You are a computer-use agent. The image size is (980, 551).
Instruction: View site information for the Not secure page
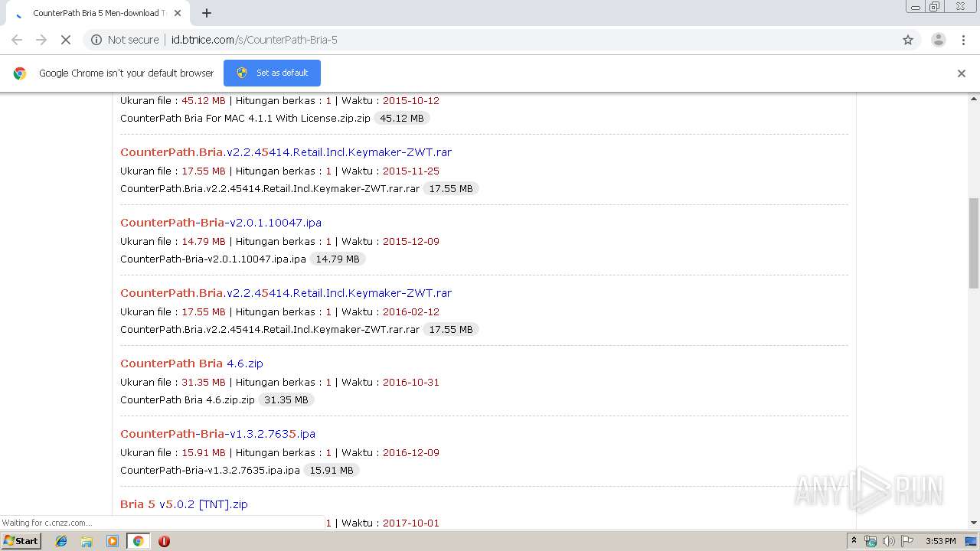coord(126,40)
